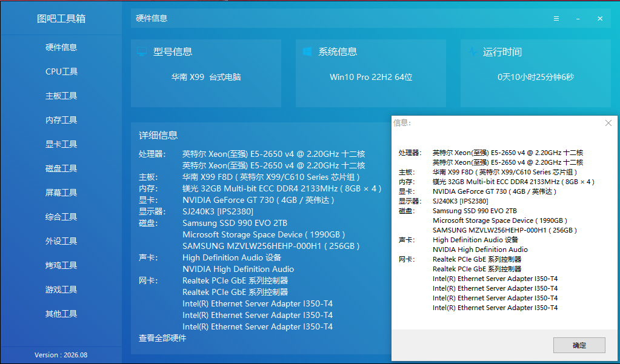Open the hamburger menu icon in title bar
The width and height of the screenshot is (620, 364).
556,19
